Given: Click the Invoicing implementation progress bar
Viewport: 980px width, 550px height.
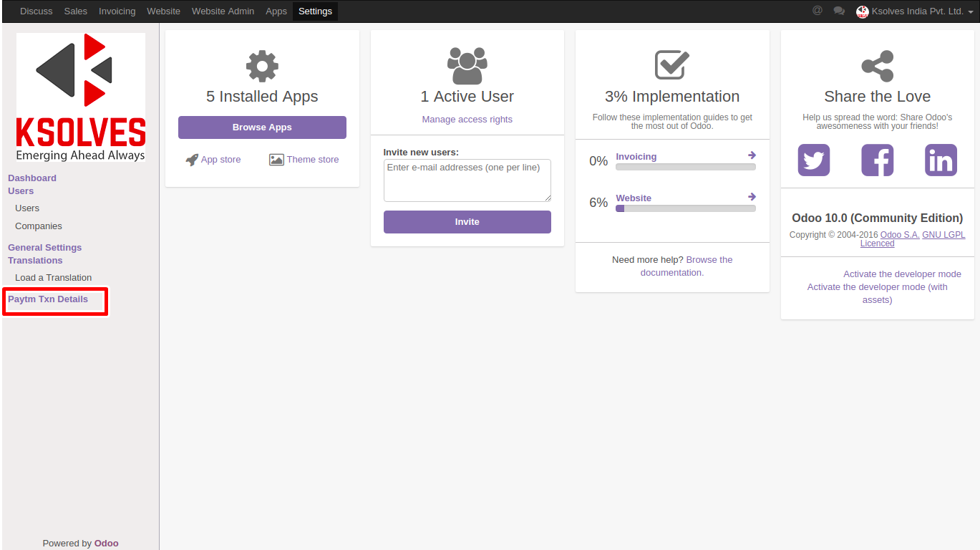Looking at the screenshot, I should click(x=685, y=167).
